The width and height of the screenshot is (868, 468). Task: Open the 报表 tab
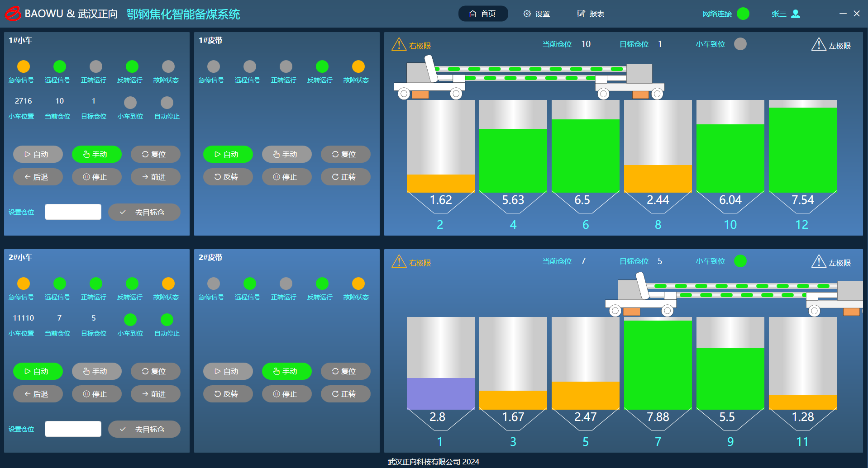[x=591, y=14]
